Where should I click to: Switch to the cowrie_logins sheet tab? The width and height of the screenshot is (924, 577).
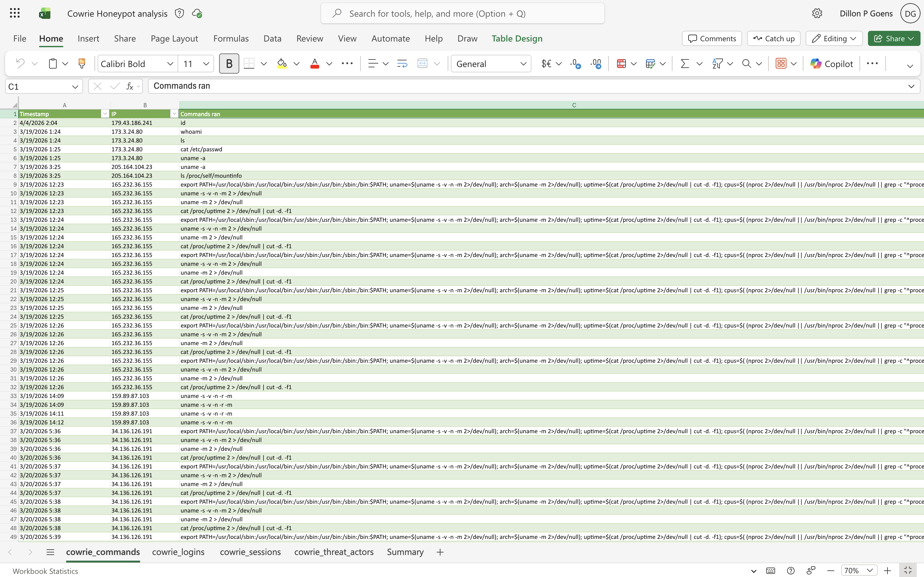point(178,552)
